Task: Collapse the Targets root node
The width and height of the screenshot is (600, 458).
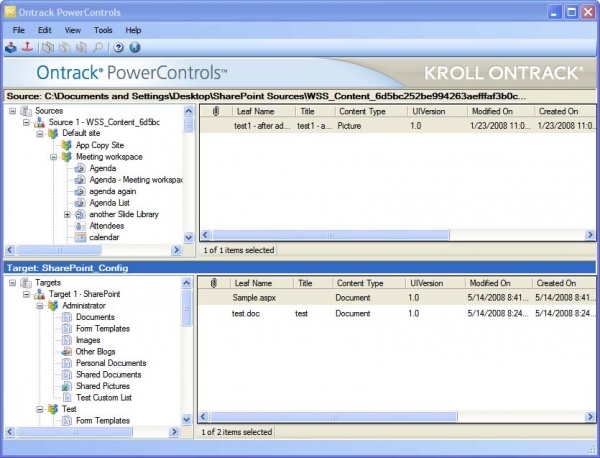Action: pos(13,283)
